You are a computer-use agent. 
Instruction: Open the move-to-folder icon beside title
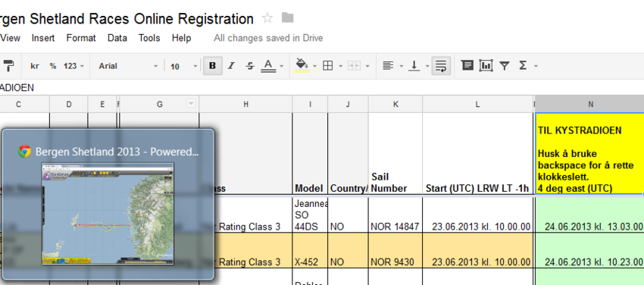point(287,17)
